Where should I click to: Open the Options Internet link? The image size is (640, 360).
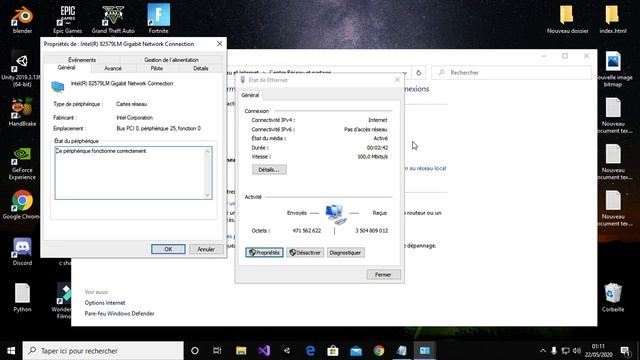coord(105,303)
